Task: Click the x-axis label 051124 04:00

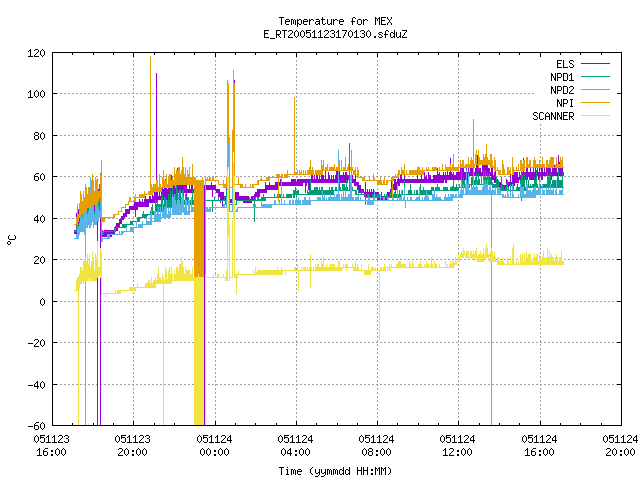Action: tap(296, 446)
